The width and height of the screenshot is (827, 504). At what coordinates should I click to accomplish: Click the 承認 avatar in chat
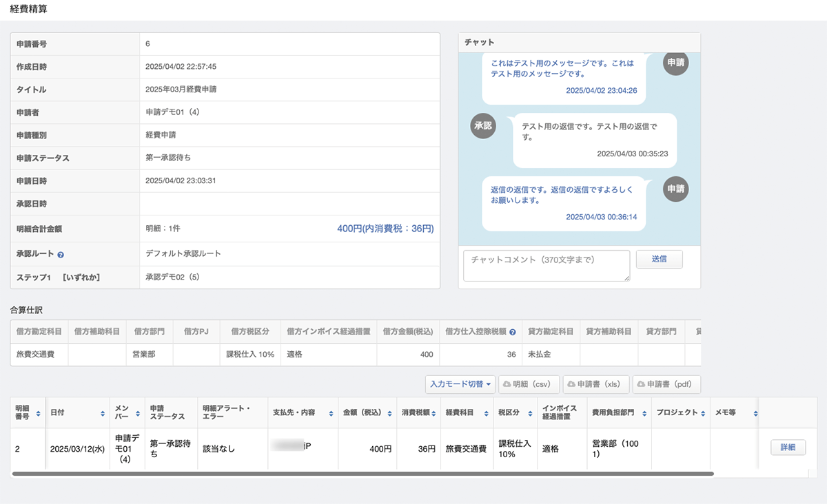484,126
